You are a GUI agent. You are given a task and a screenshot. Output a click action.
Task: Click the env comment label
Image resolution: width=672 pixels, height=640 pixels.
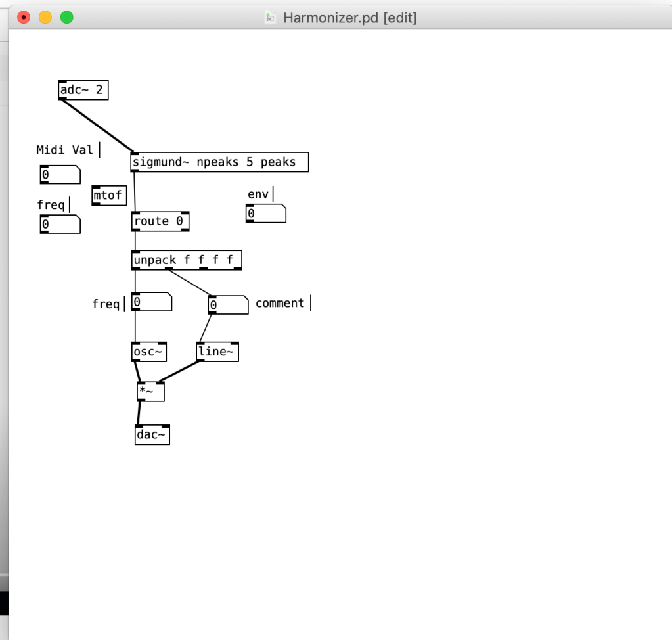pyautogui.click(x=258, y=194)
